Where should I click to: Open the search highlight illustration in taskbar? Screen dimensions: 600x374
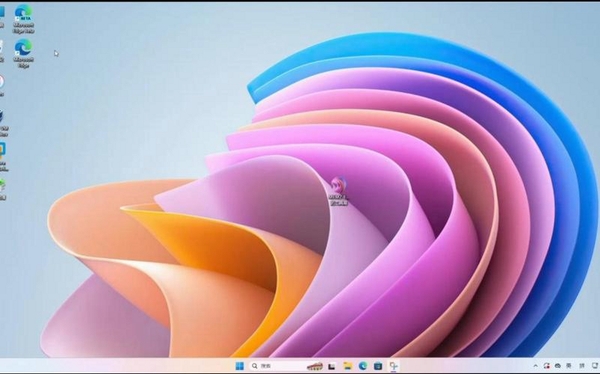315,366
